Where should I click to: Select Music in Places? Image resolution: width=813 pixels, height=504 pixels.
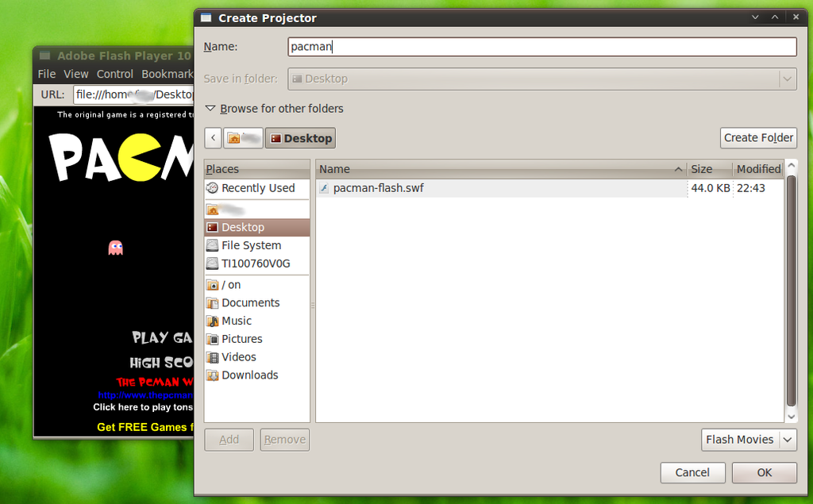(257, 321)
